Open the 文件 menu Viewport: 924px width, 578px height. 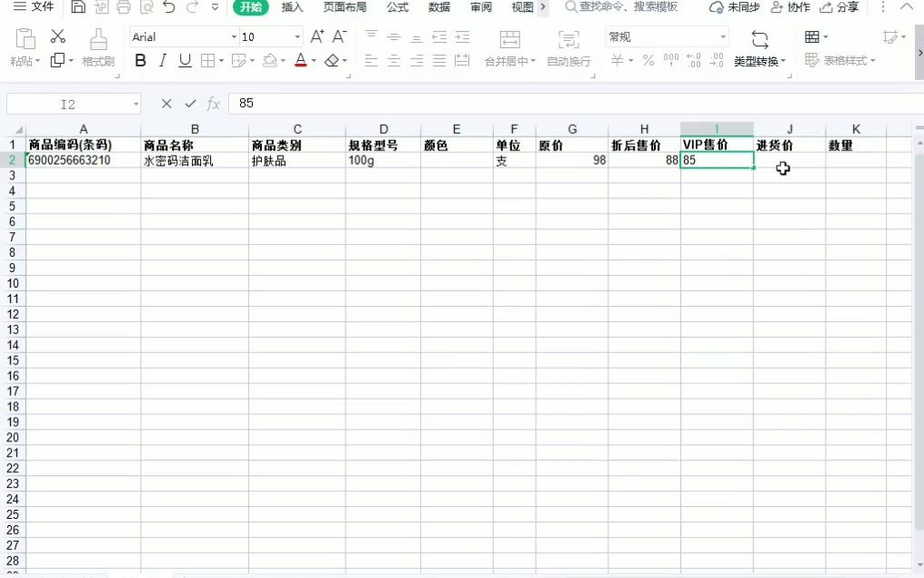click(34, 7)
